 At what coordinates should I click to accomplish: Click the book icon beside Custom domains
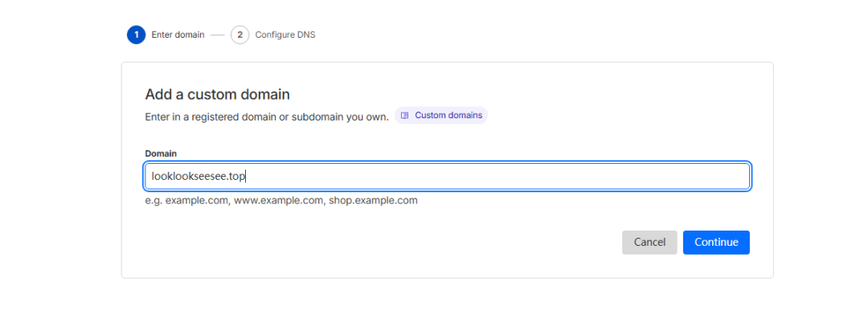point(405,116)
